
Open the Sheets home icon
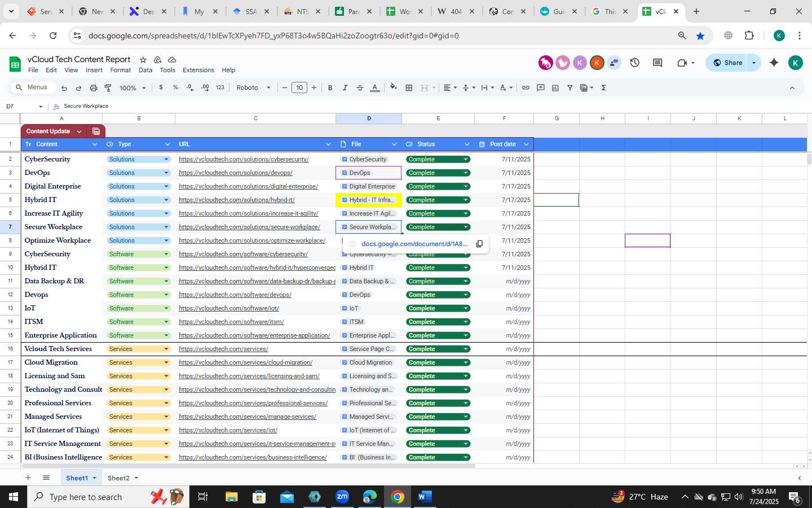pyautogui.click(x=15, y=64)
